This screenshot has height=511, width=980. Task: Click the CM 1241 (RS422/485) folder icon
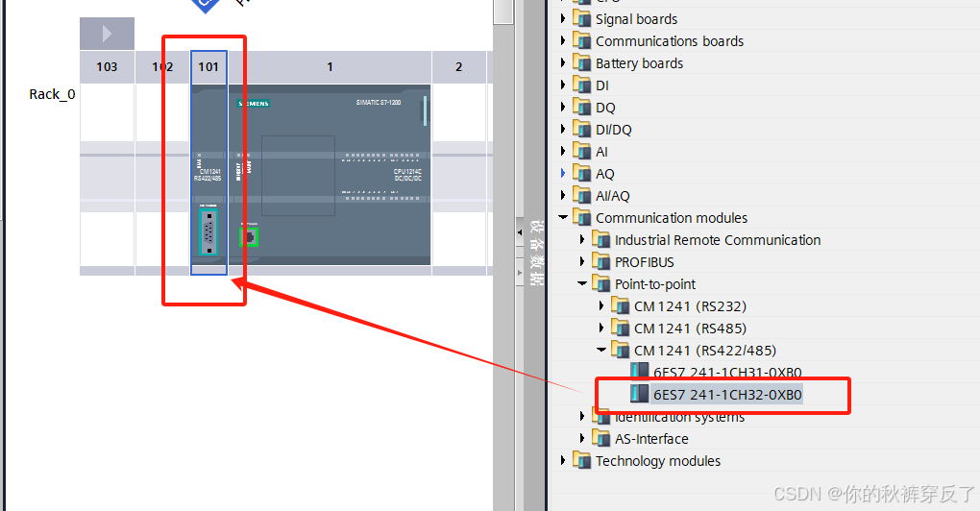tap(620, 350)
